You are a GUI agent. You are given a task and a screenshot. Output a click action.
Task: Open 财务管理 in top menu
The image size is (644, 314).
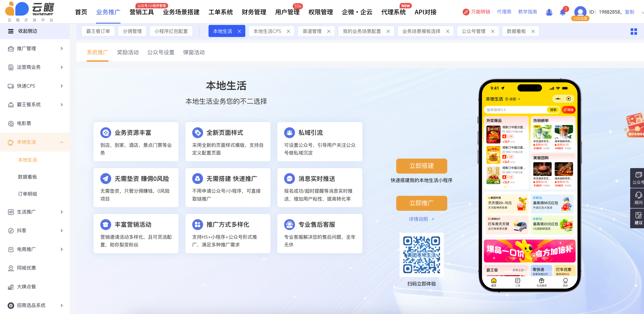tap(253, 12)
